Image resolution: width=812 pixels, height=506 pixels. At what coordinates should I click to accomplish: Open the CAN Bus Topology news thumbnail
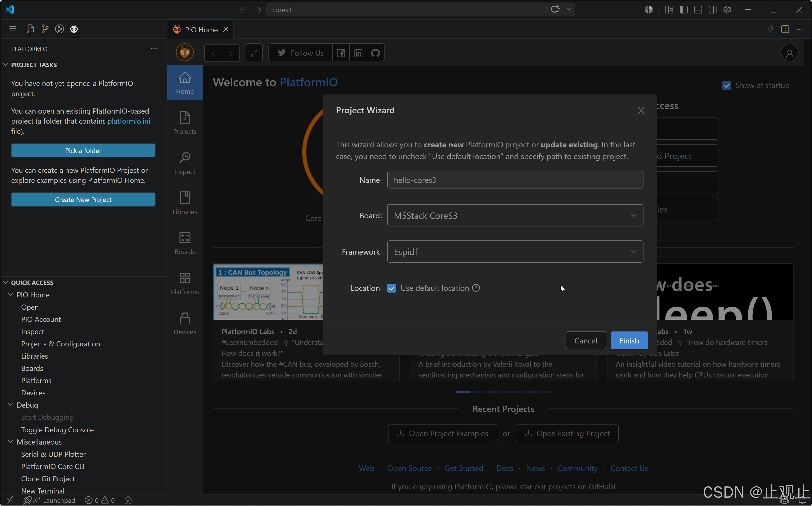pos(268,292)
